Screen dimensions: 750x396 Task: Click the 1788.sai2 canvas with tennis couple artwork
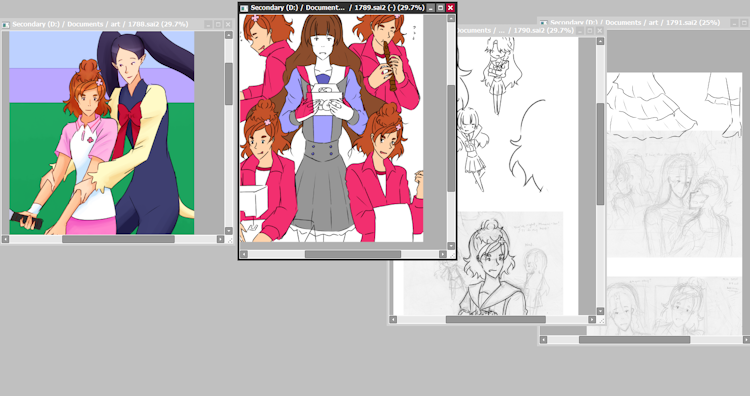tap(102, 133)
